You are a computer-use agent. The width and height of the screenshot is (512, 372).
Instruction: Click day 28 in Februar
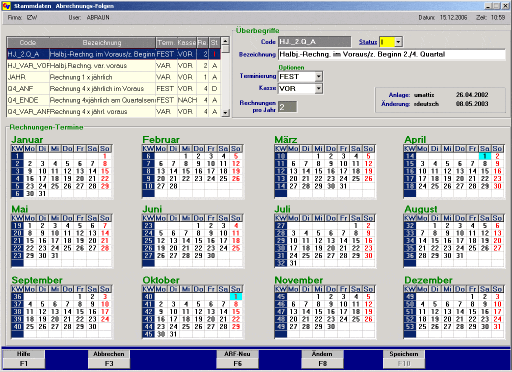tap(173, 186)
